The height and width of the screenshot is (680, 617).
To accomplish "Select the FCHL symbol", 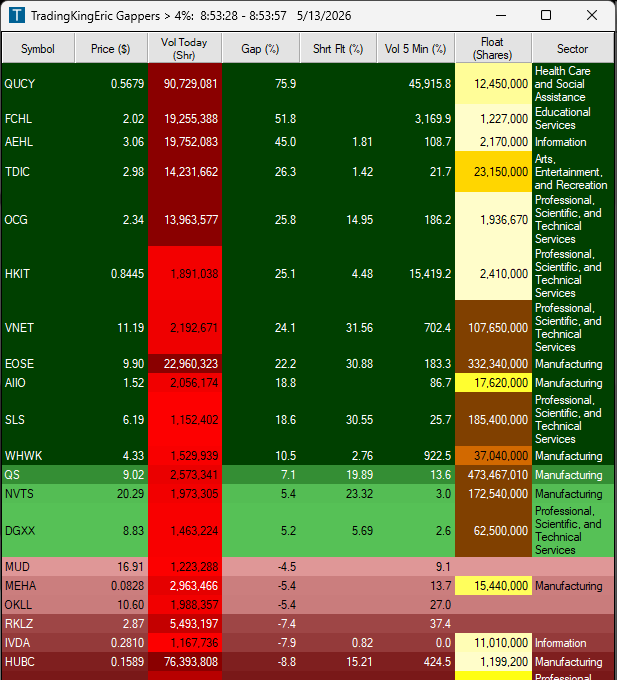I will click(x=18, y=118).
